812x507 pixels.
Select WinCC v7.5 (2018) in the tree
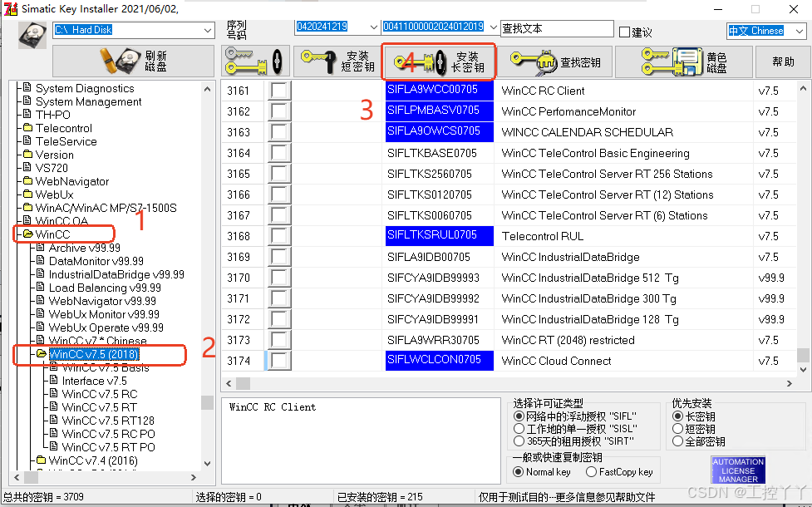[94, 354]
